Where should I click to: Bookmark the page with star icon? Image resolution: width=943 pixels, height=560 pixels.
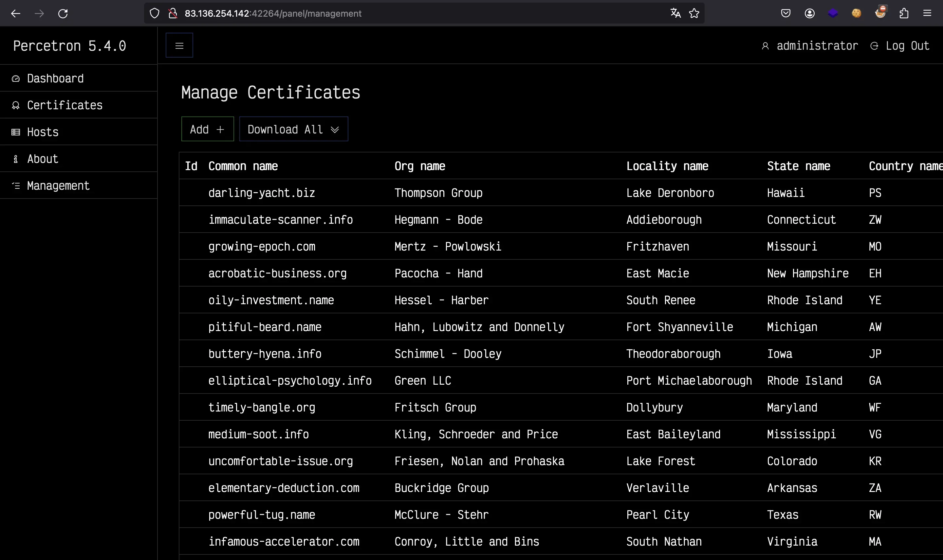click(694, 14)
